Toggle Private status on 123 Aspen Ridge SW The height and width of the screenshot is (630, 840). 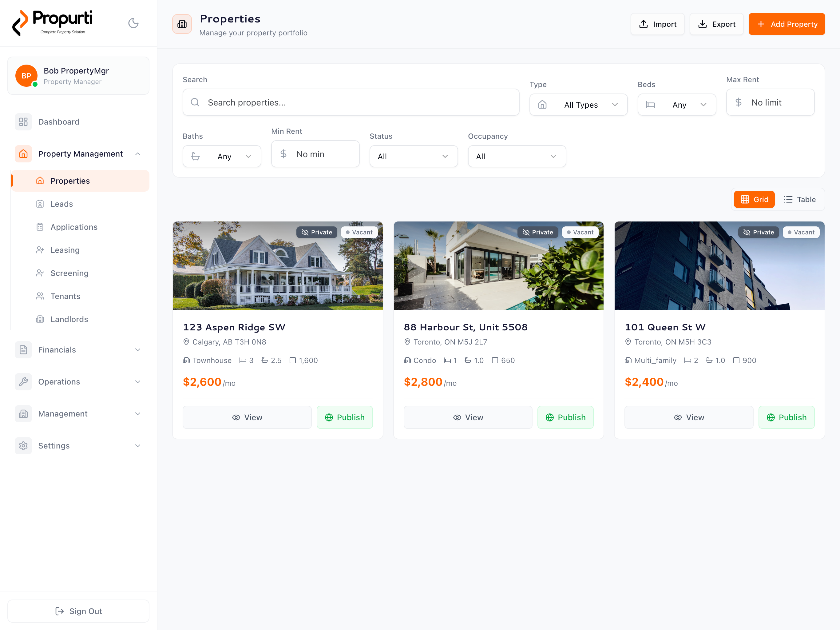click(x=317, y=232)
